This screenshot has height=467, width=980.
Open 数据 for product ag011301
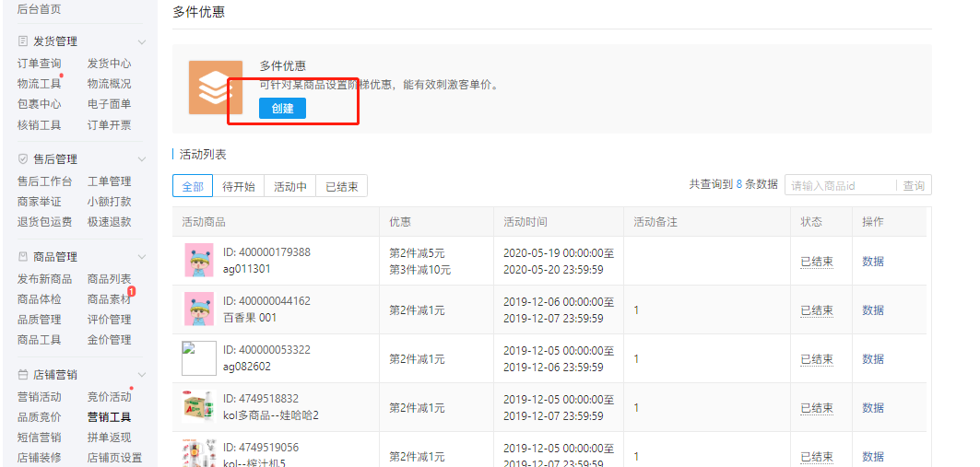tap(873, 262)
